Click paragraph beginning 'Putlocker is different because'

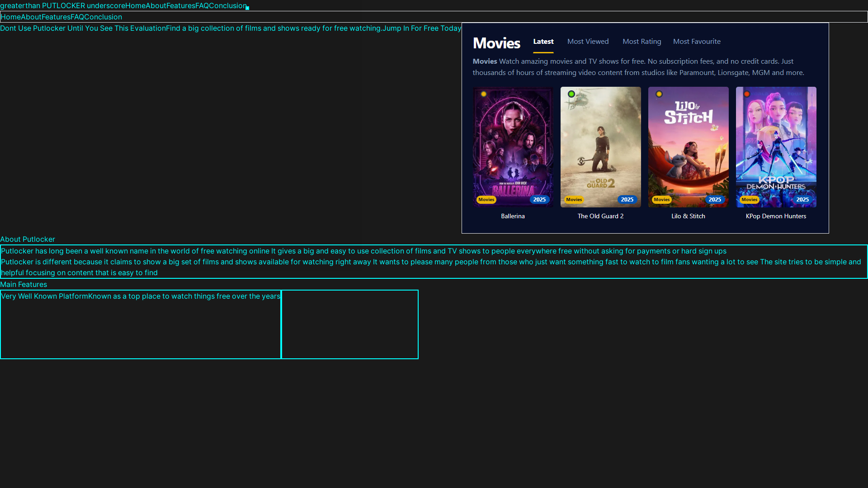point(431,267)
